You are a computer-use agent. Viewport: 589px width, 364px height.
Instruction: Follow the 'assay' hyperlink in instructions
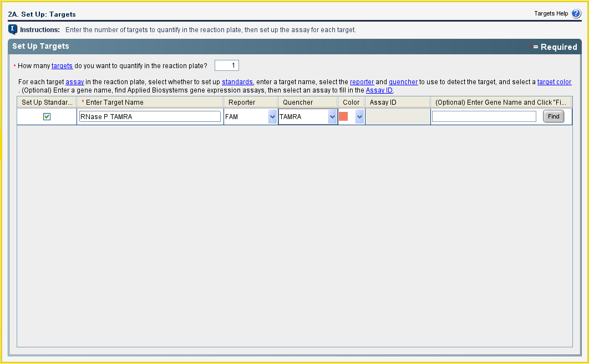pos(75,82)
